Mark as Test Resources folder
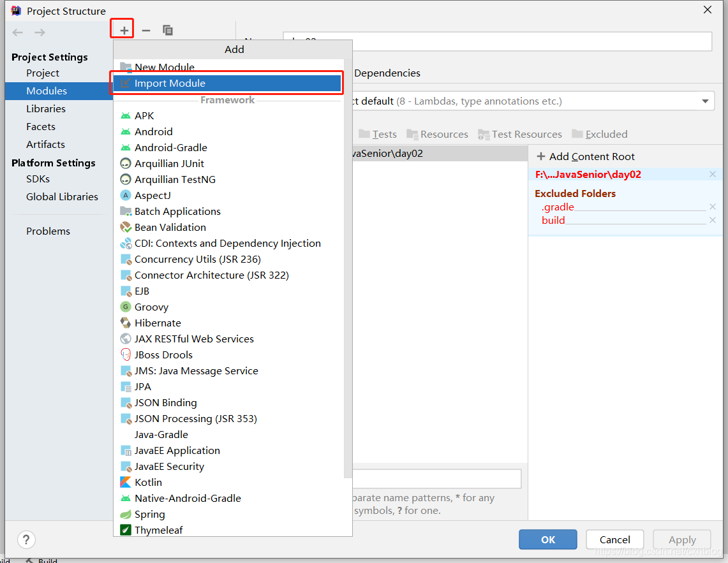The width and height of the screenshot is (728, 563). (519, 134)
